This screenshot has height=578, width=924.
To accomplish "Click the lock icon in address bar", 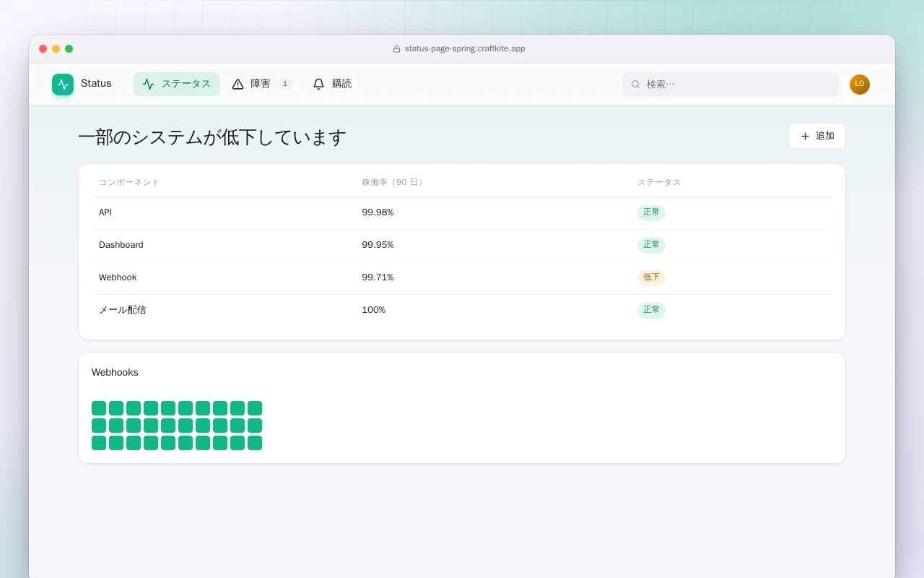I will point(396,49).
